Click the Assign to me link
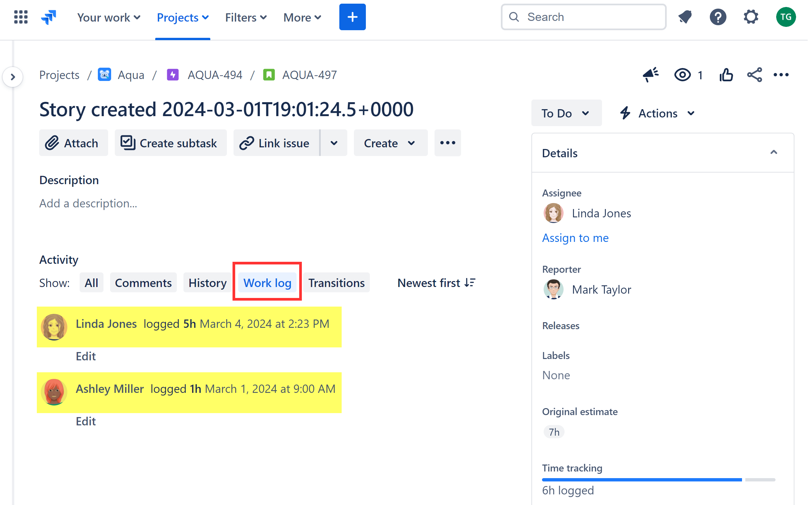Screen dimensions: 812x505 tap(575, 238)
